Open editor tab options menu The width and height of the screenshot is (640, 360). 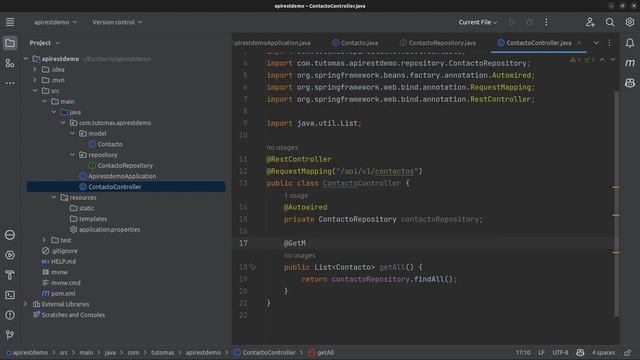[609, 43]
